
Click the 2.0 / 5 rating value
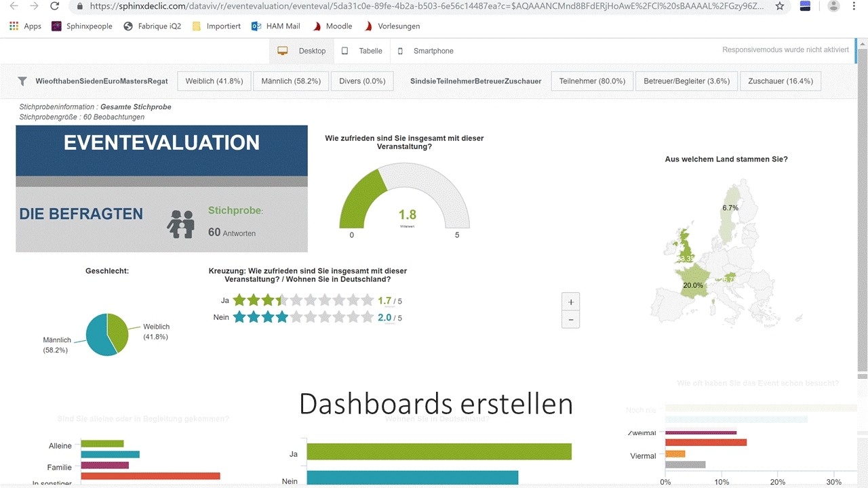pyautogui.click(x=390, y=317)
